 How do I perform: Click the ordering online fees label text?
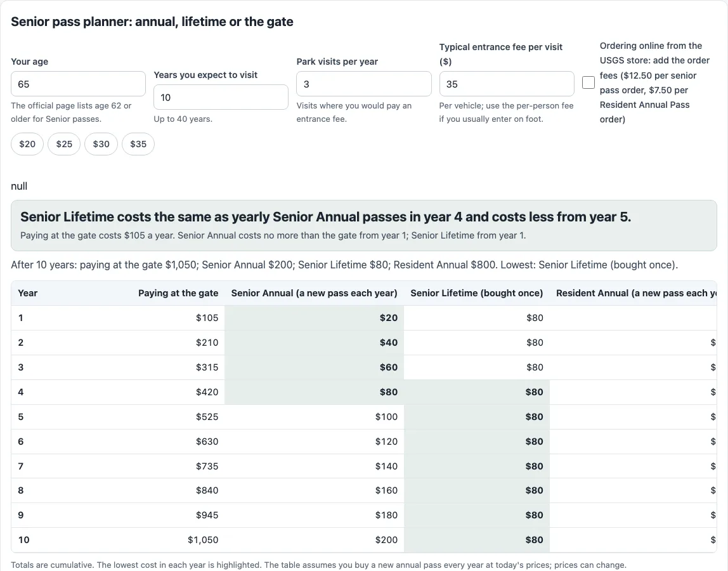point(654,82)
